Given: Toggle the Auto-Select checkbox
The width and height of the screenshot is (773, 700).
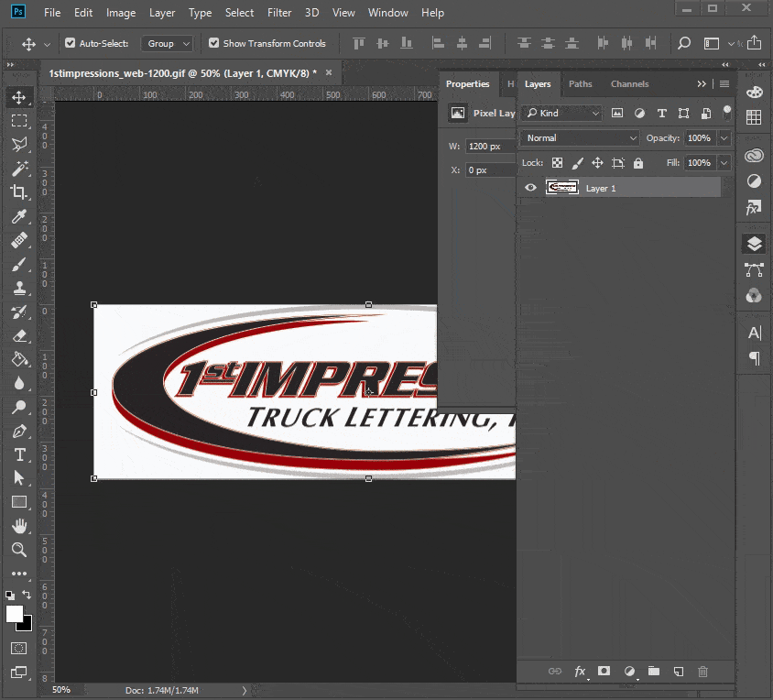Looking at the screenshot, I should tap(70, 43).
